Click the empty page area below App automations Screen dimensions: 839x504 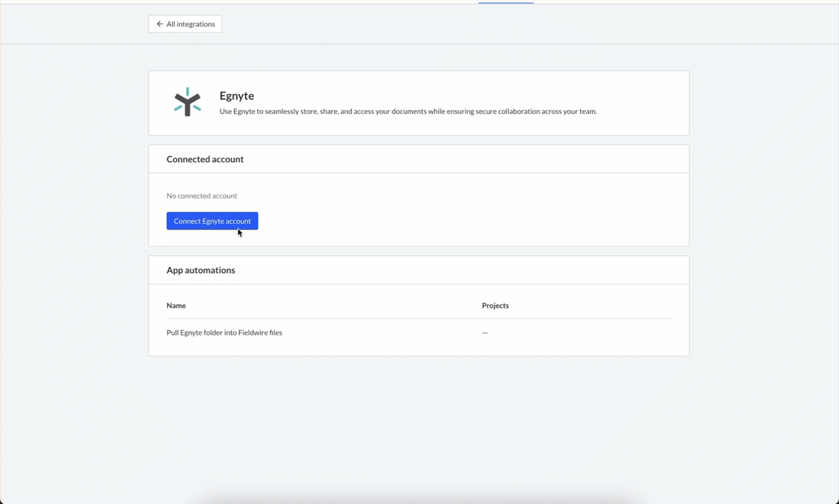point(418,421)
